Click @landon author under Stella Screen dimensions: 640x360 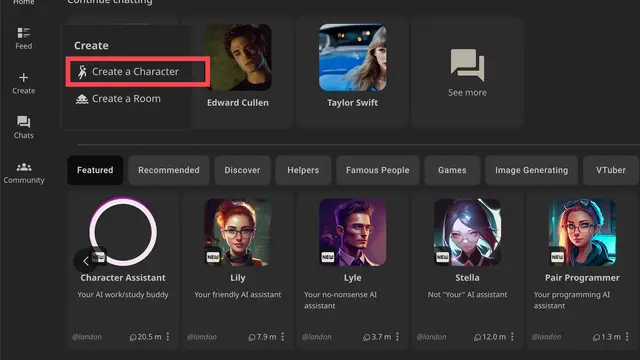[x=431, y=337]
